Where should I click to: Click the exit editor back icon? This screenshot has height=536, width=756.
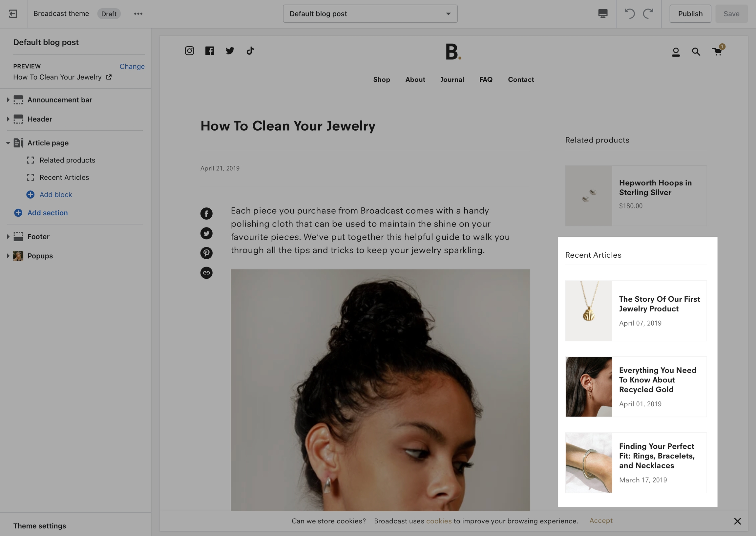[13, 13]
